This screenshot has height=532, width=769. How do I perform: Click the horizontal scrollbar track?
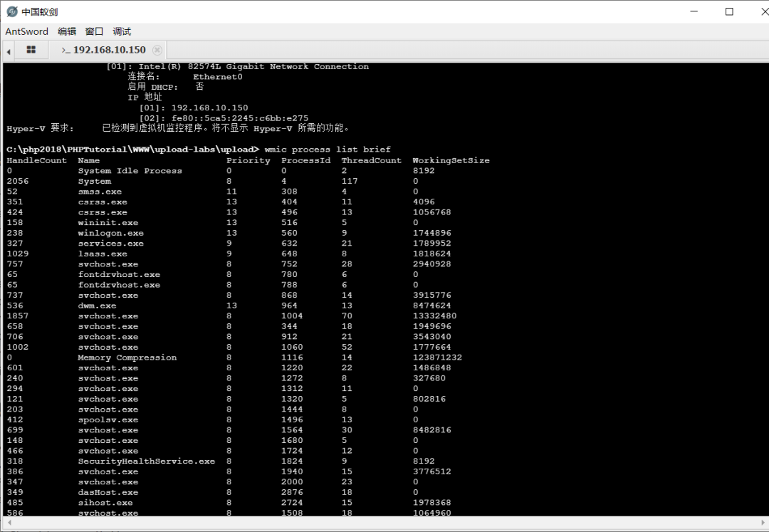386,523
